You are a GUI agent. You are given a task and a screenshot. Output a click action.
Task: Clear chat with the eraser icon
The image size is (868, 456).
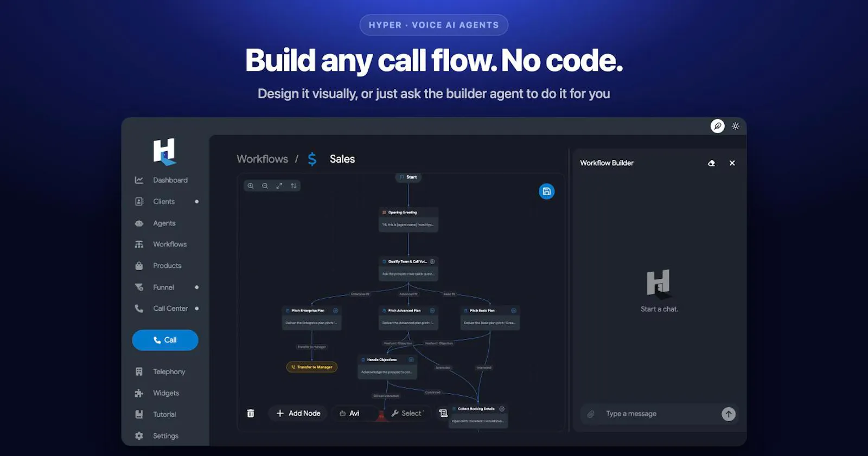pos(712,163)
